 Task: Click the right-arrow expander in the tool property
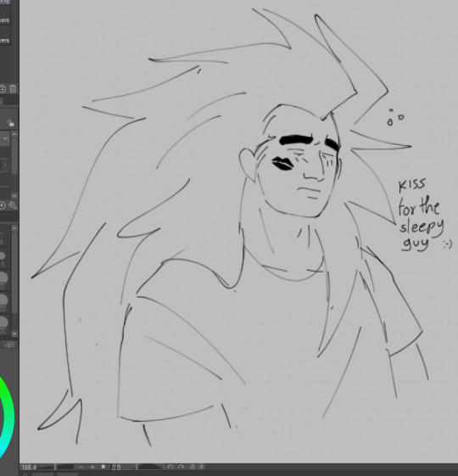(5, 165)
